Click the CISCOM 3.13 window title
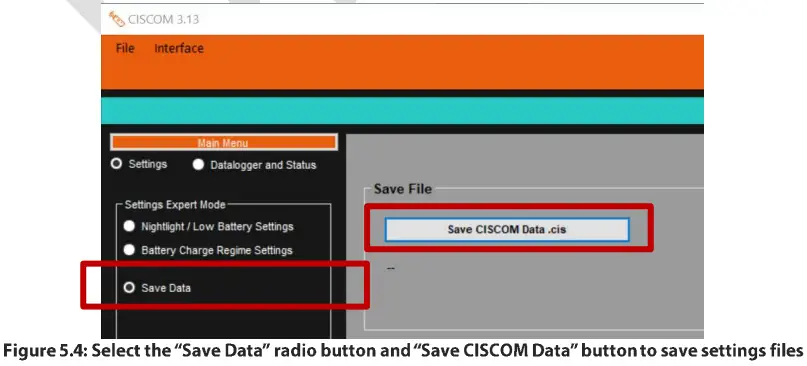 164,20
